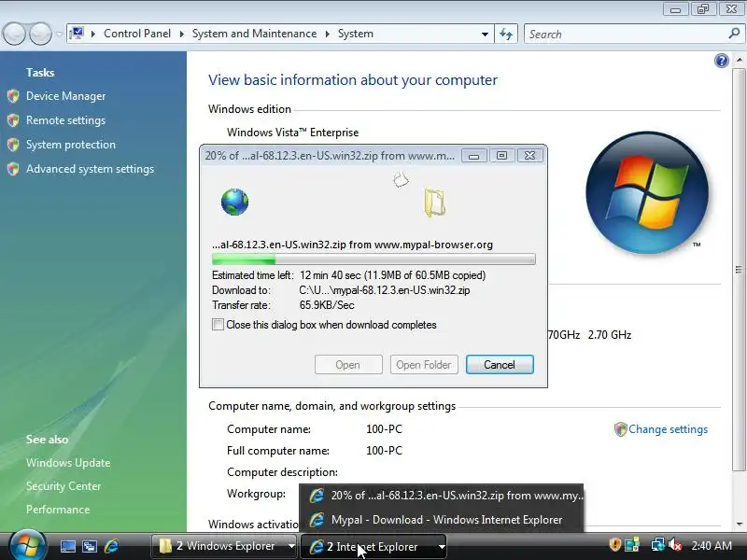Click Change settings link
This screenshot has height=560, width=747.
(668, 429)
